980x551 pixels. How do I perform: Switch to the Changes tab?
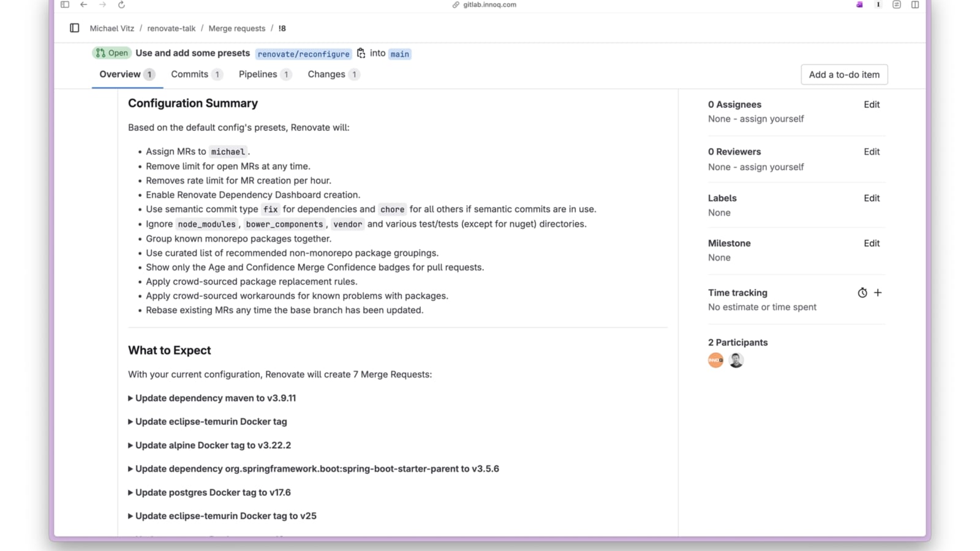[x=334, y=74]
